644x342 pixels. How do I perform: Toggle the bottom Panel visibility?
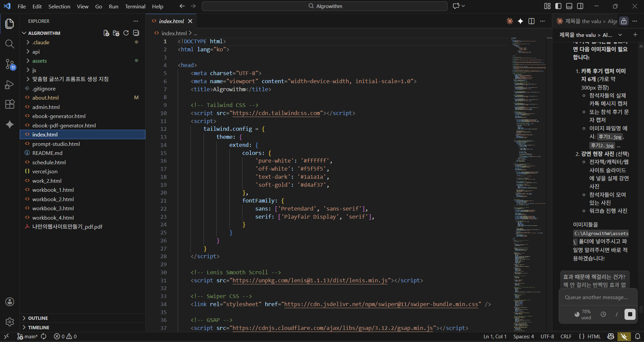pyautogui.click(x=569, y=6)
